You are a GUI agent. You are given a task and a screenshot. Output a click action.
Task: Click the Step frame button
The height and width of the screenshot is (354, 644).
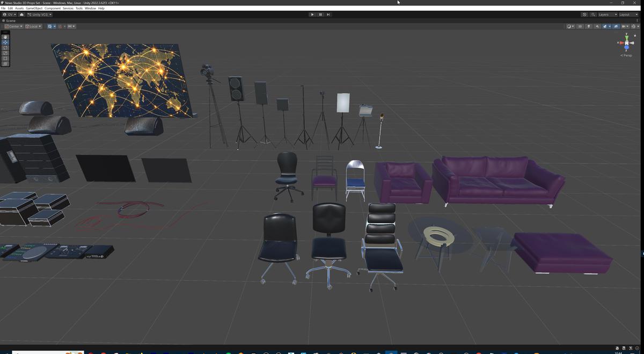tap(328, 15)
